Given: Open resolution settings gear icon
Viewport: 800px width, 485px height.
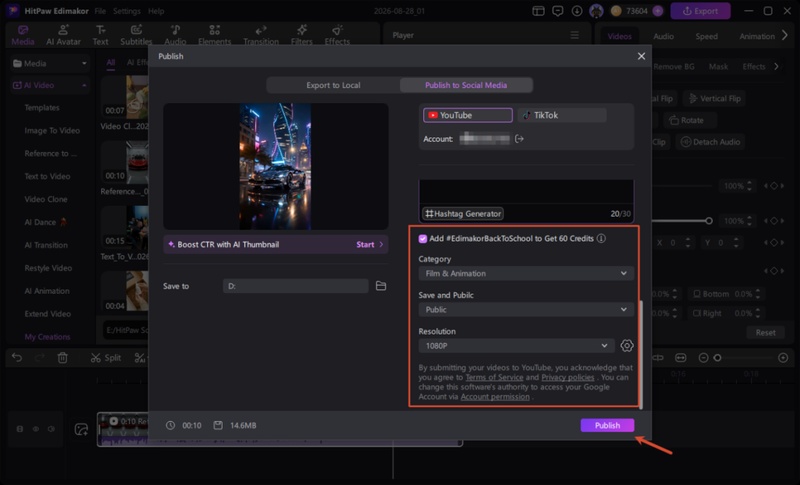Looking at the screenshot, I should (x=627, y=346).
